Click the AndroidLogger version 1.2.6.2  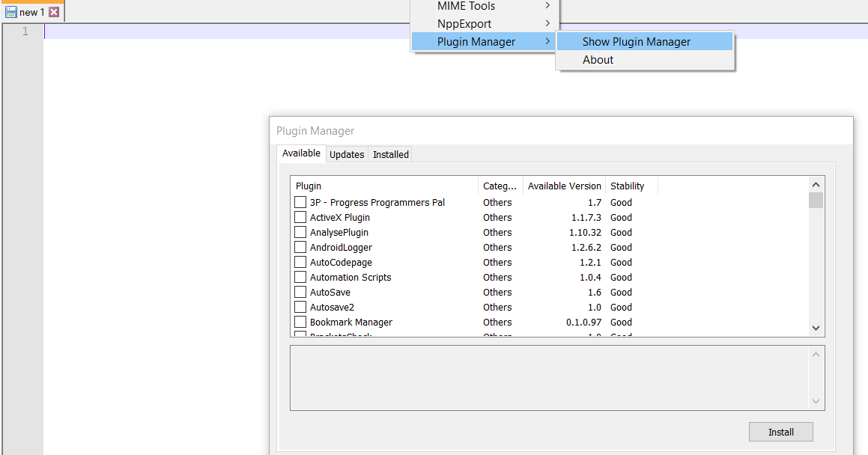pos(586,247)
